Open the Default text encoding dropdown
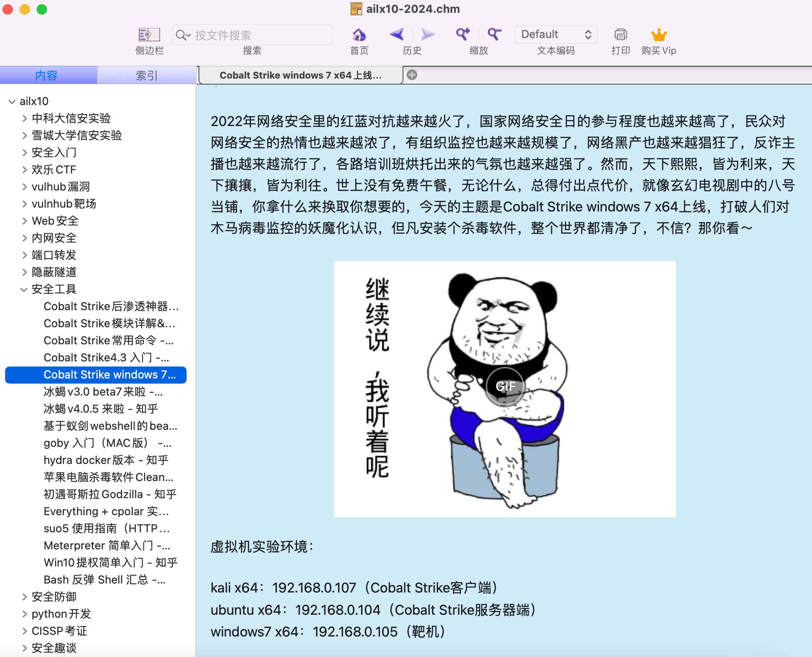This screenshot has height=657, width=812. tap(556, 35)
